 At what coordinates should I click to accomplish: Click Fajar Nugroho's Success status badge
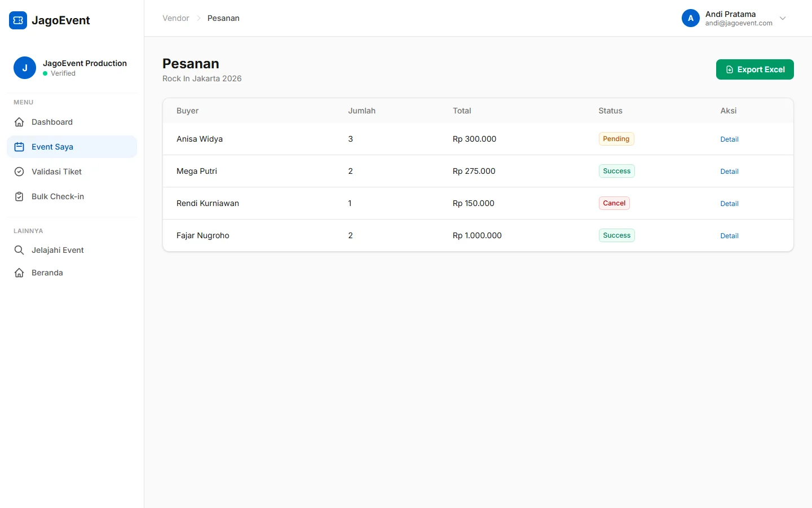point(617,235)
